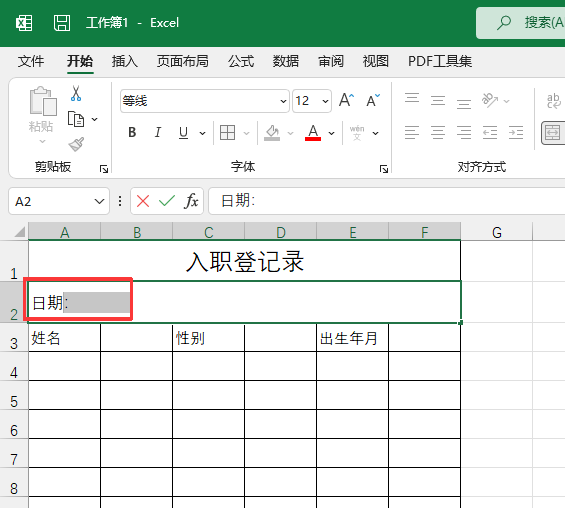Click the increase indent icon

pyautogui.click(x=516, y=132)
